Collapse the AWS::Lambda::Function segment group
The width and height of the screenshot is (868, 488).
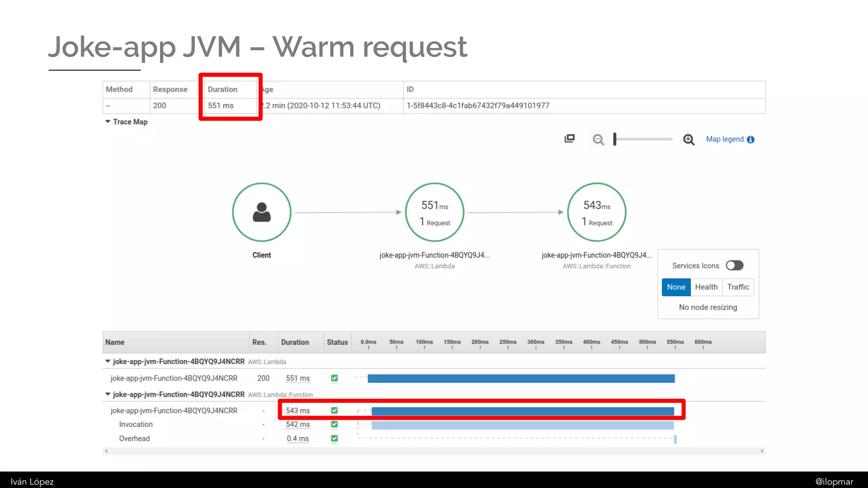coord(108,394)
